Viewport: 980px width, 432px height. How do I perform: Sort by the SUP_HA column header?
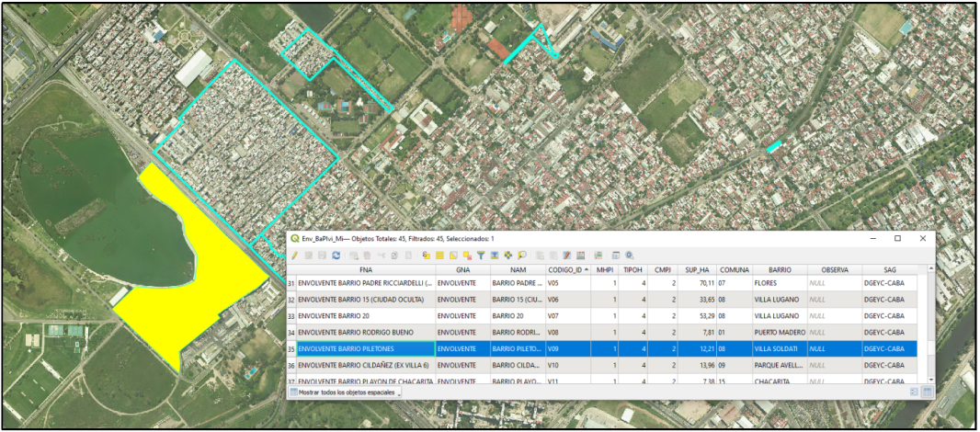(697, 270)
